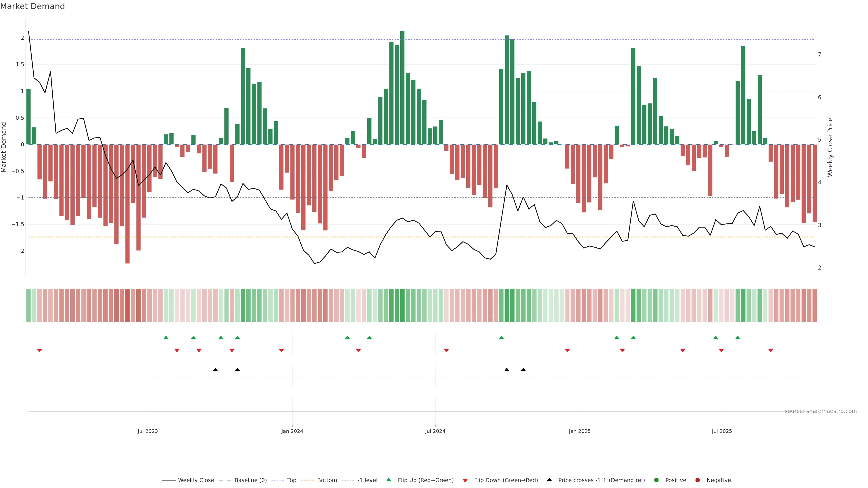
Task: Click the rightmost black price-cross triangle marker
Action: (x=523, y=370)
